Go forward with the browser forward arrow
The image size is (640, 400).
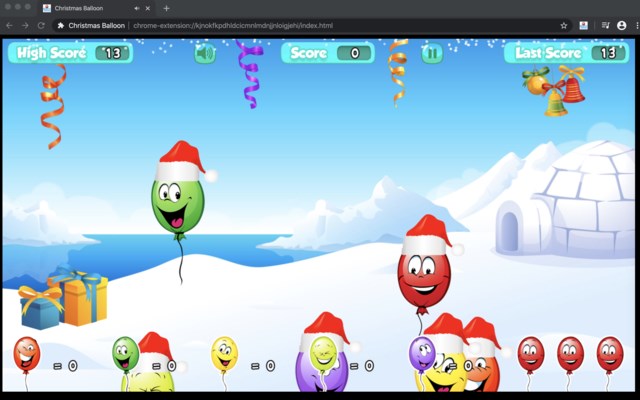(25, 25)
